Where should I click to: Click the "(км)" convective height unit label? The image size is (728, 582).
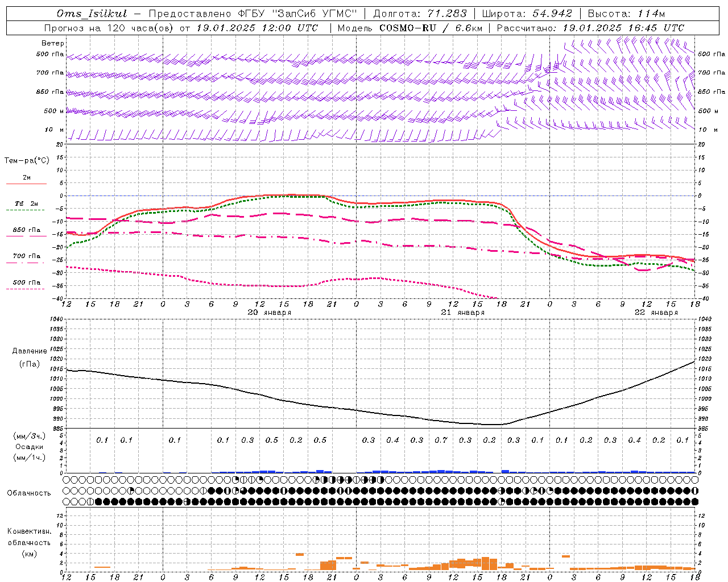(x=29, y=554)
